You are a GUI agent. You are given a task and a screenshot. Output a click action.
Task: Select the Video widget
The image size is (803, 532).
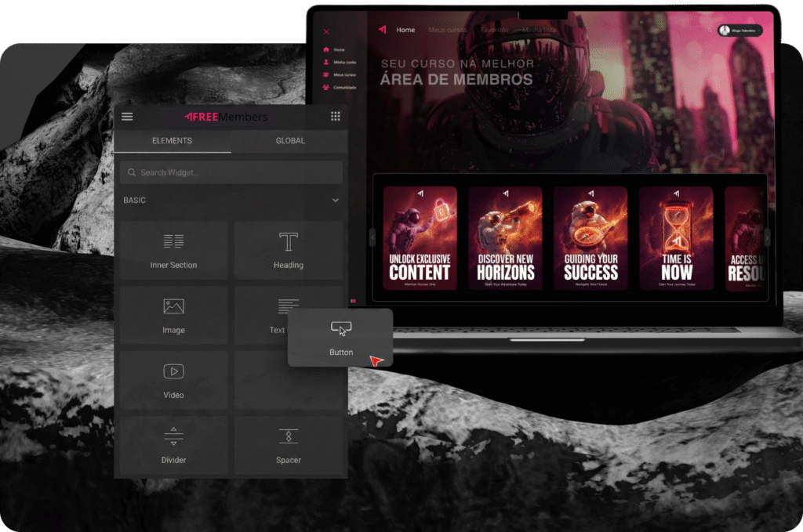[x=173, y=380]
